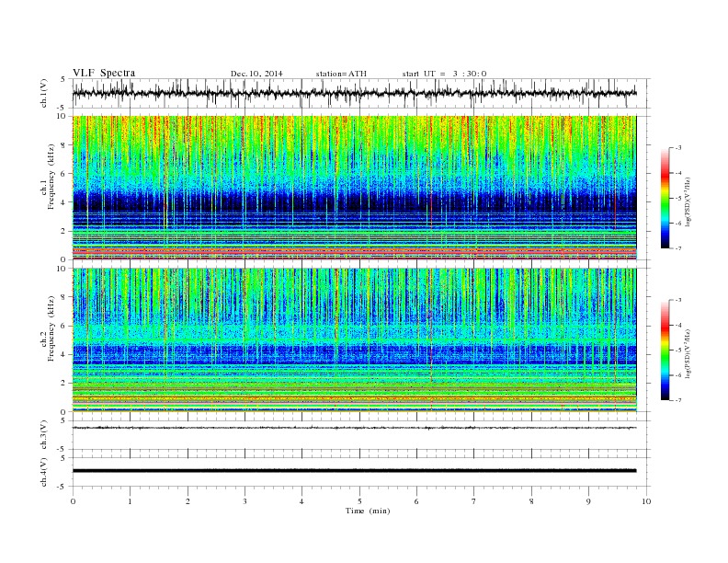The height and width of the screenshot is (563, 728).
Task: Click the ch.1(V) axis label
Action: pyautogui.click(x=44, y=93)
